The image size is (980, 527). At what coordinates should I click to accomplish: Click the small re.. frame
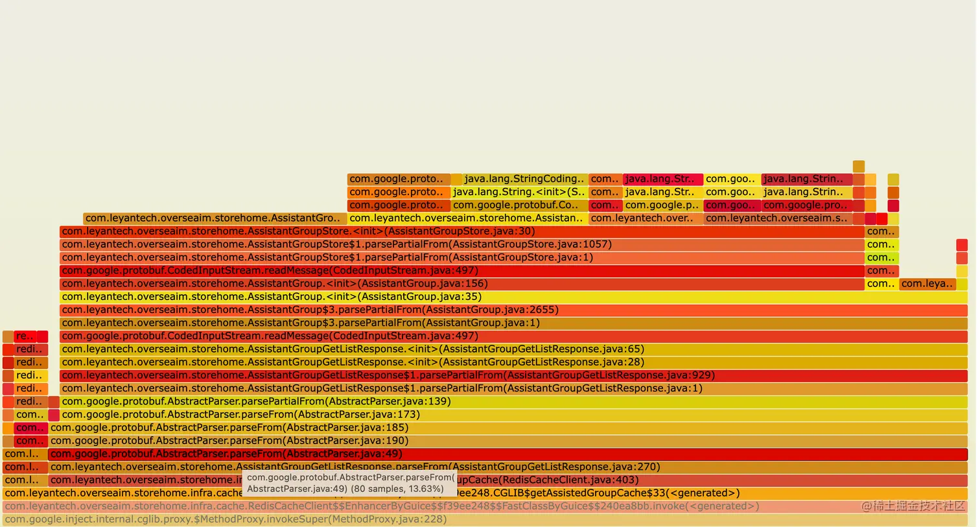click(x=25, y=336)
